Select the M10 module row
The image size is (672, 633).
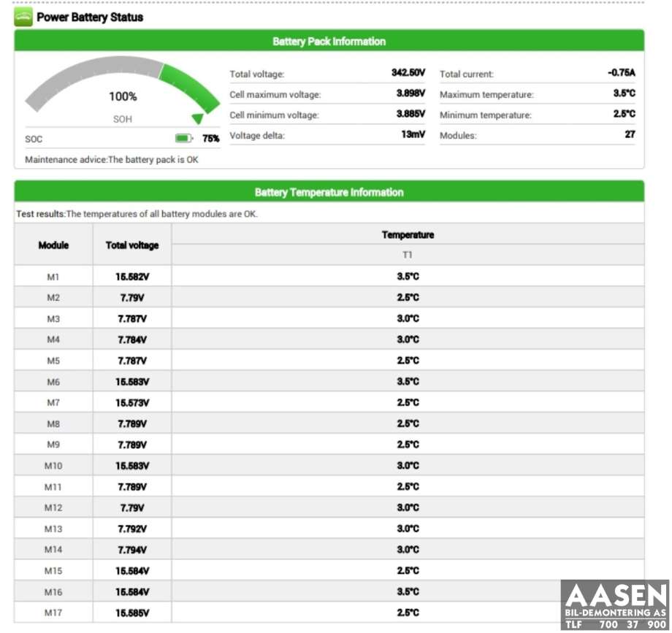point(329,466)
